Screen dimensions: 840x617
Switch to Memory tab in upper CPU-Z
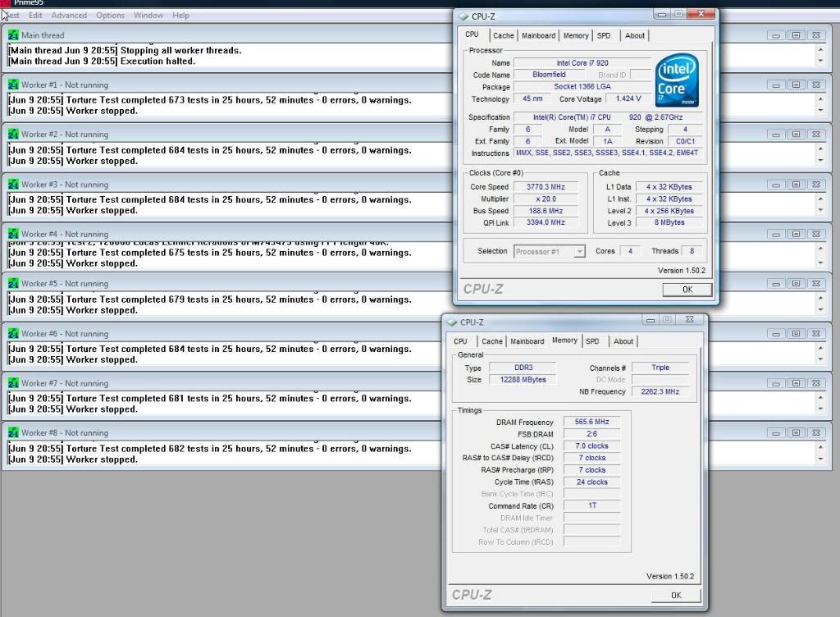click(576, 36)
